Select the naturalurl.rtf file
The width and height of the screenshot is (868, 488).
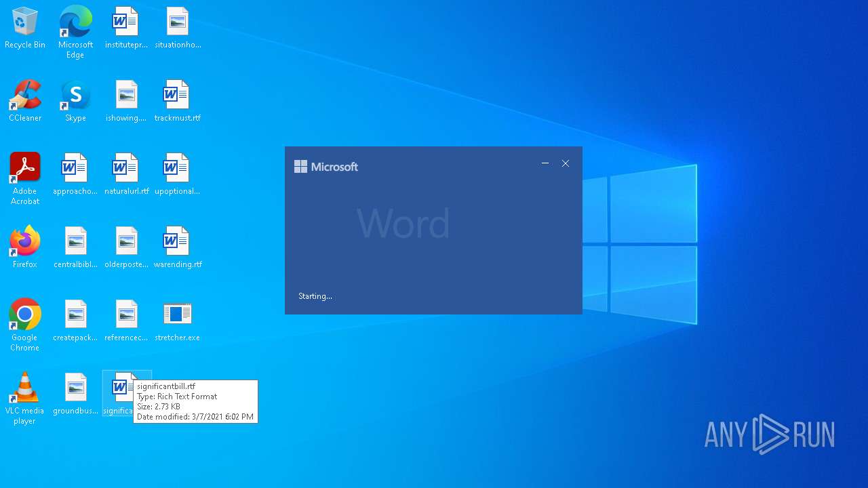(x=126, y=174)
